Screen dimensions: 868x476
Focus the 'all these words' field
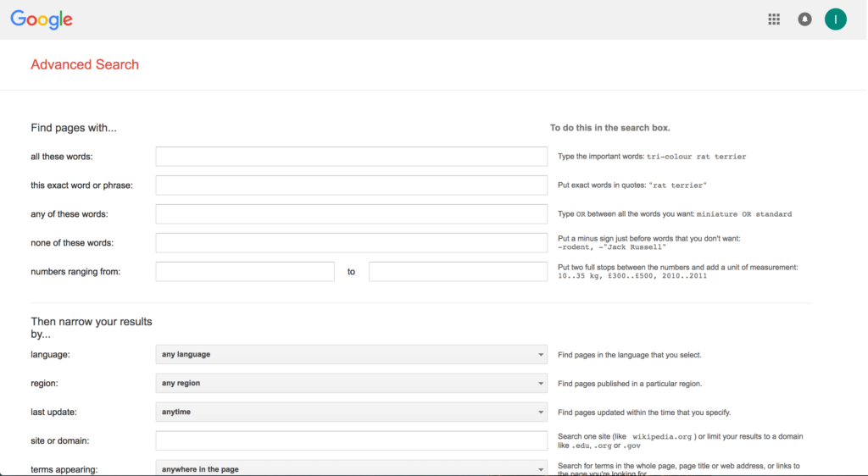(351, 157)
